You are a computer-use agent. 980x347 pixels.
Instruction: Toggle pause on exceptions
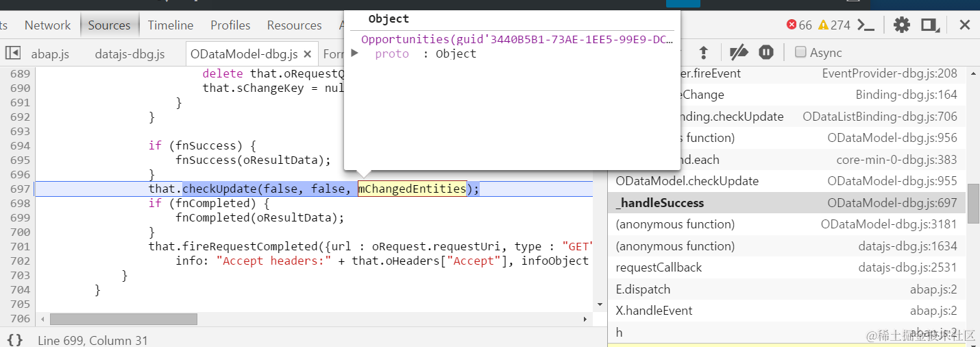coord(766,53)
